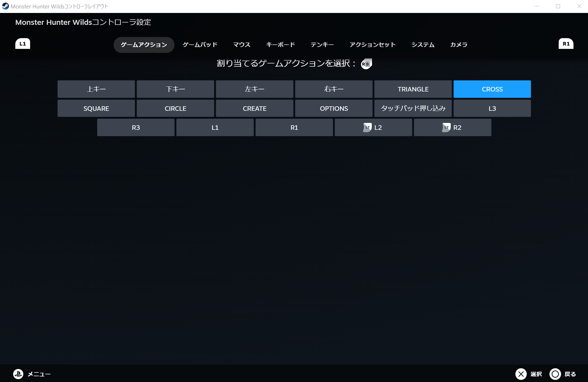Select the R1 action button in grid
Screen dimensions: 588x382
(294, 127)
